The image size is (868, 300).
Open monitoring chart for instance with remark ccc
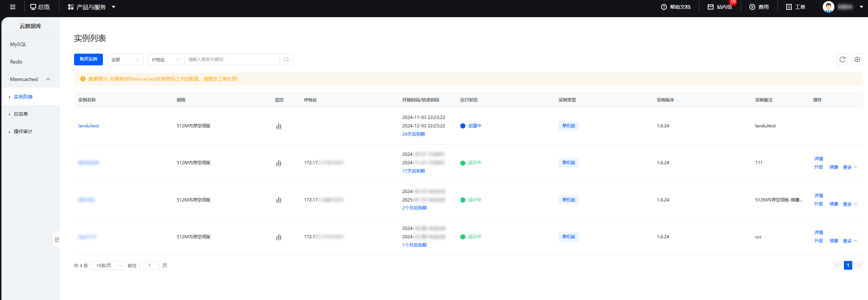279,237
